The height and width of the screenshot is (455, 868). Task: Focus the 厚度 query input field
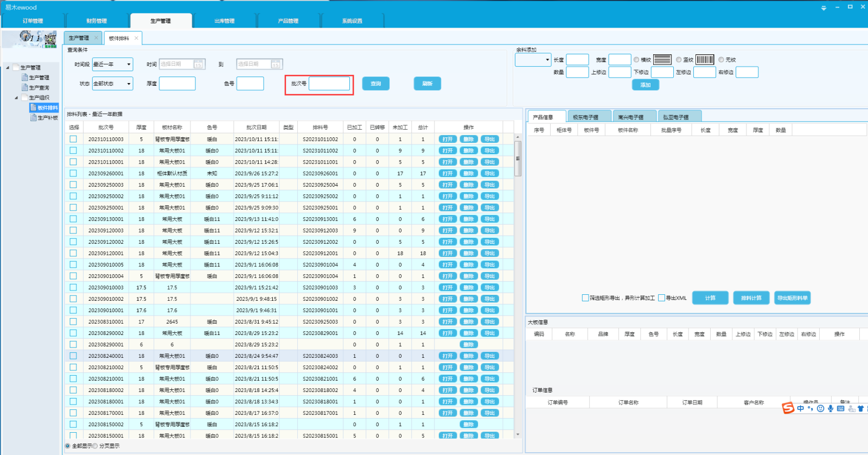tap(177, 84)
